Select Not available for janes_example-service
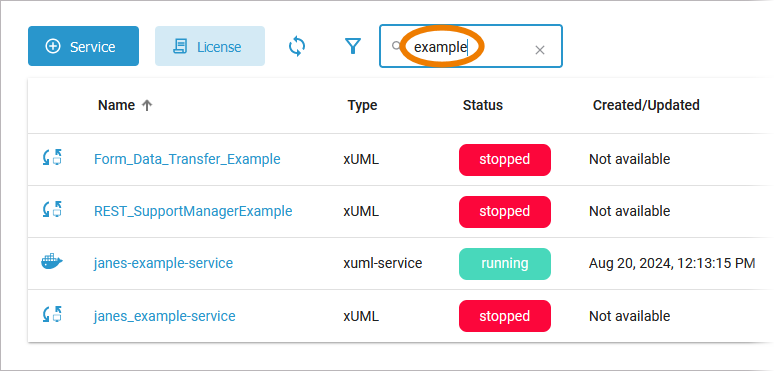 click(x=630, y=316)
